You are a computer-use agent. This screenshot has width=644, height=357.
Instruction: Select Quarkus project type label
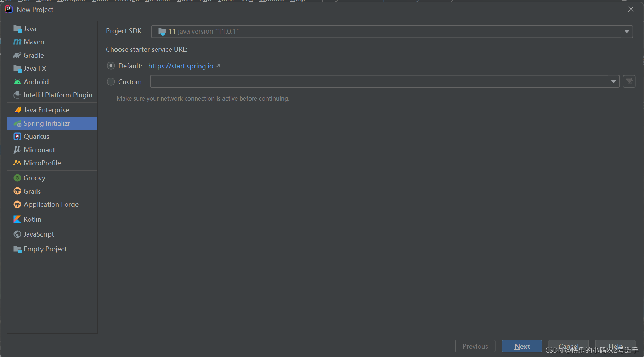click(36, 136)
